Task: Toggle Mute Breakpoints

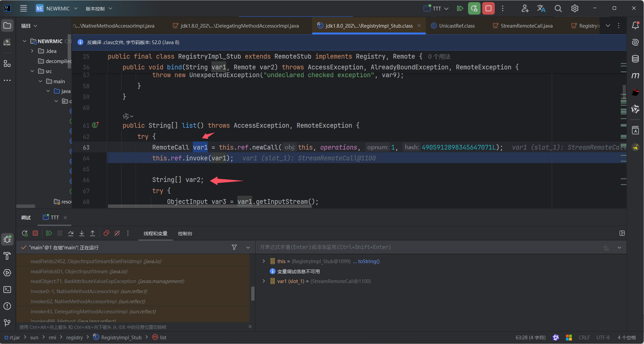Action: 117,233
